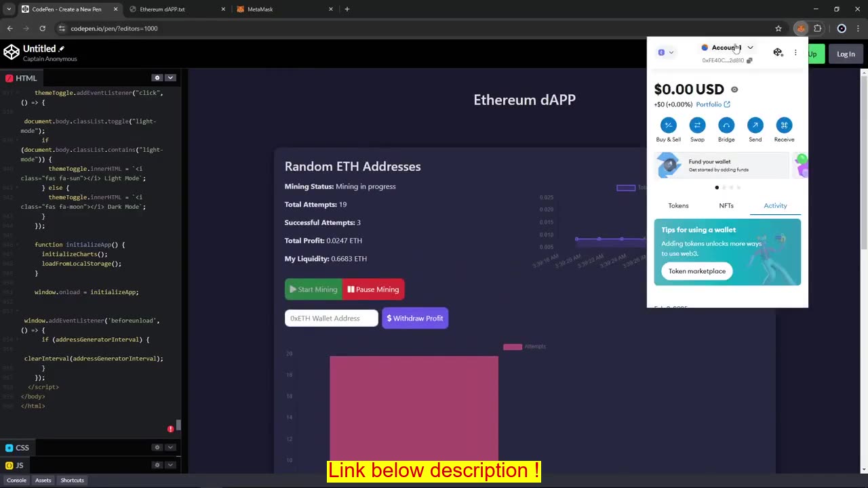Open CSS editor settings gear
The width and height of the screenshot is (868, 488).
coord(157,447)
